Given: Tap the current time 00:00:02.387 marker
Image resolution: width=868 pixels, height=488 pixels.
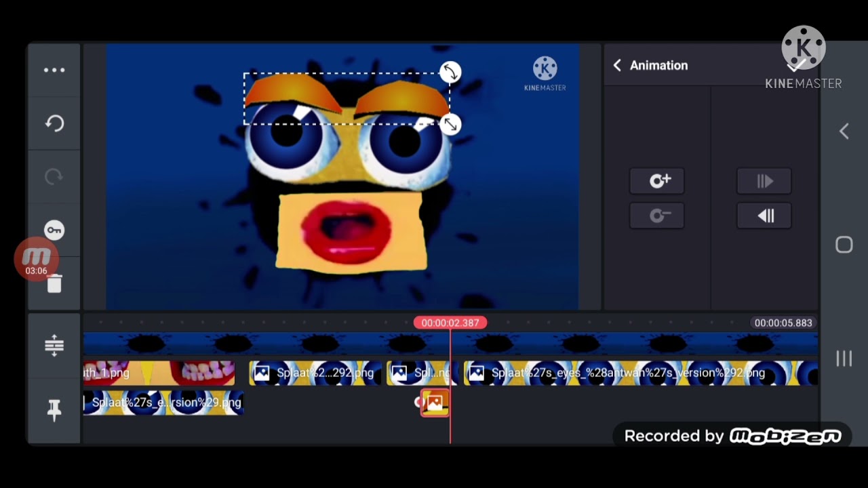Looking at the screenshot, I should coord(450,323).
